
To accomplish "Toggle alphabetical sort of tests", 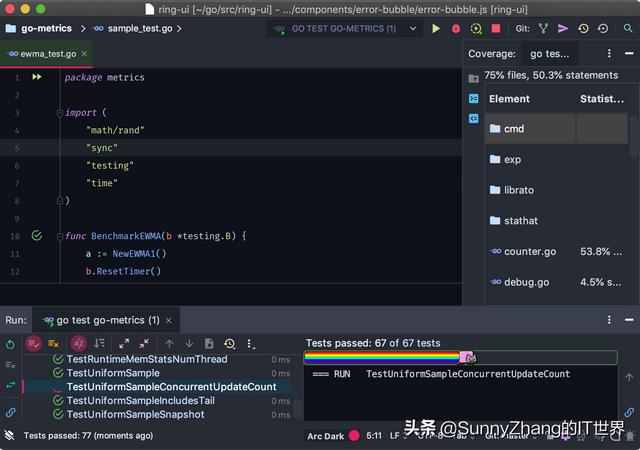I will point(79,344).
